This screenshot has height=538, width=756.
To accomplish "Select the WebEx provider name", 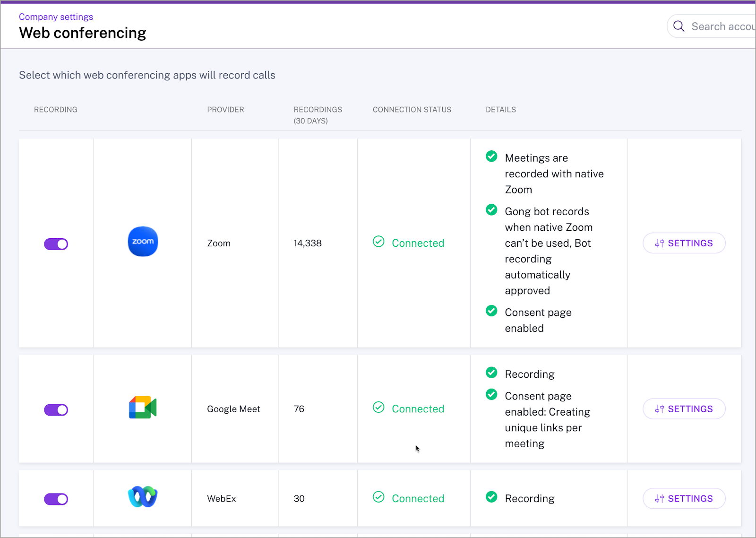I will point(222,499).
